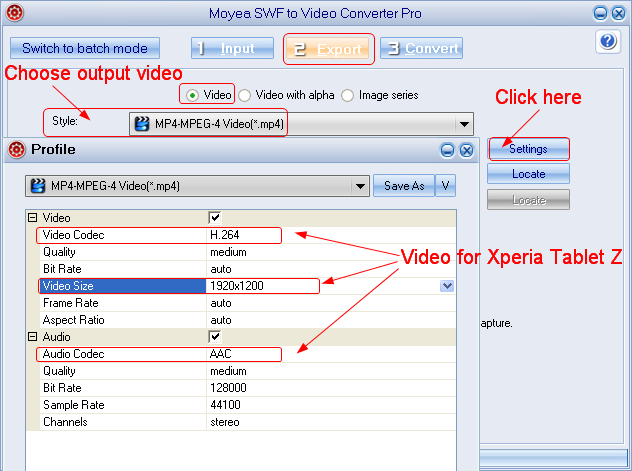Open the help question mark icon

tap(607, 41)
